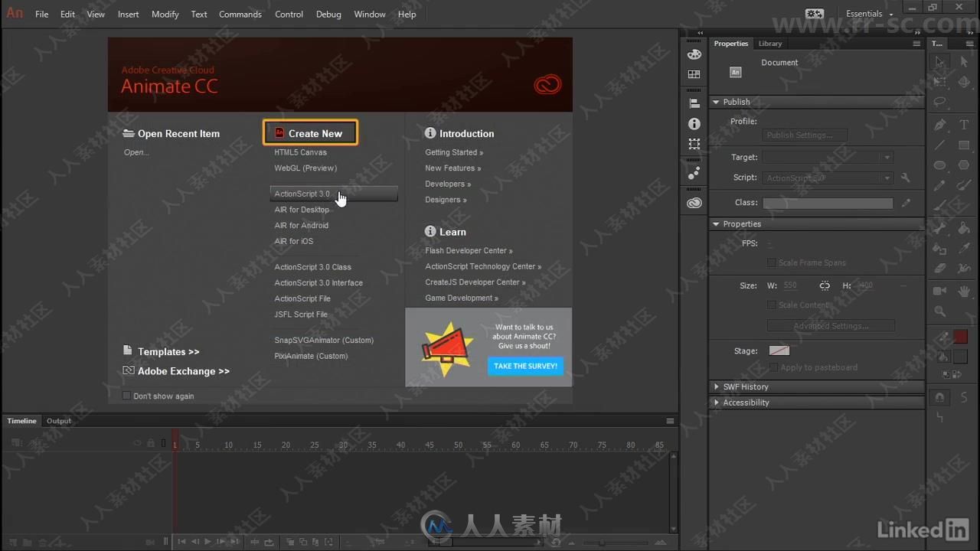Viewport: 980px width, 551px height.
Task: Click the Stage background color swatch
Action: pyautogui.click(x=779, y=350)
